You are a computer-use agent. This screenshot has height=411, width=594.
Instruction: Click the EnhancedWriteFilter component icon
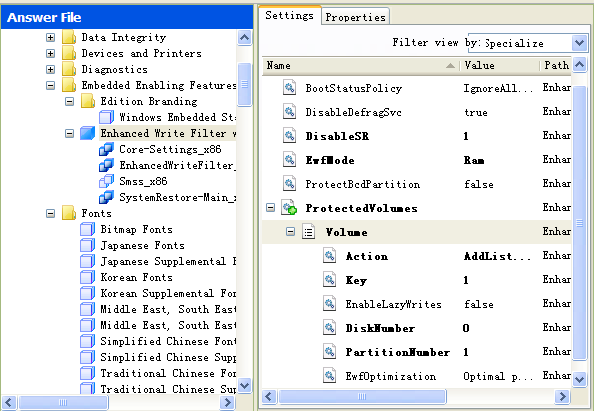pos(106,165)
